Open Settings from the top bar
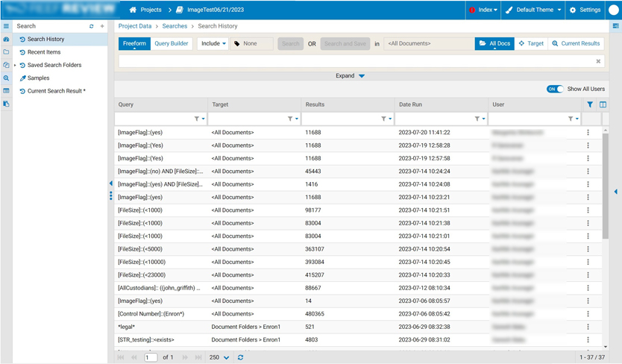Image resolution: width=622 pixels, height=364 pixels. tap(585, 10)
